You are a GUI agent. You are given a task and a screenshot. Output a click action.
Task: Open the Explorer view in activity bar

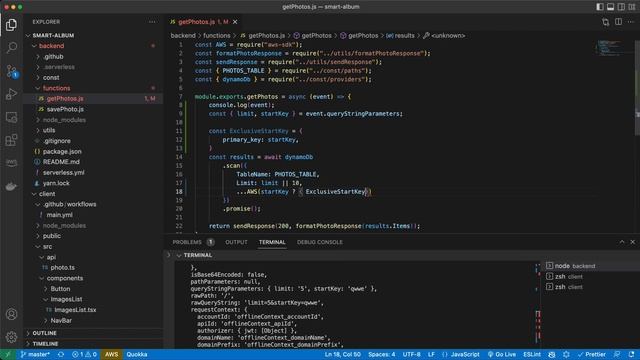click(x=11, y=24)
